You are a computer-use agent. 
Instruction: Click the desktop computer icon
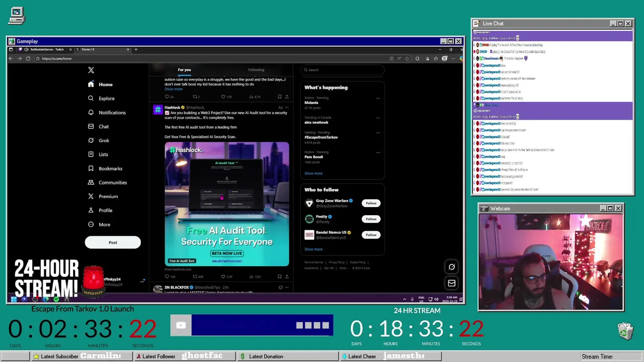pos(17,16)
